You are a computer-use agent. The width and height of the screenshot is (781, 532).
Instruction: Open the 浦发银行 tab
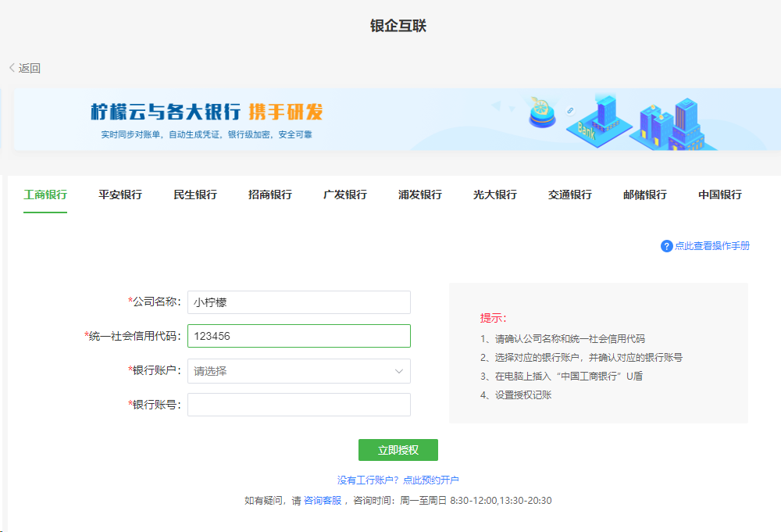[419, 195]
